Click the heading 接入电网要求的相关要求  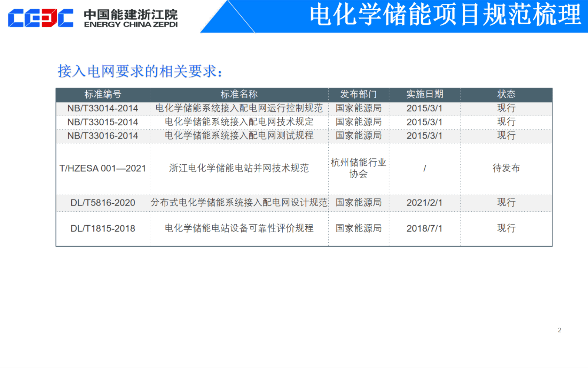140,71
